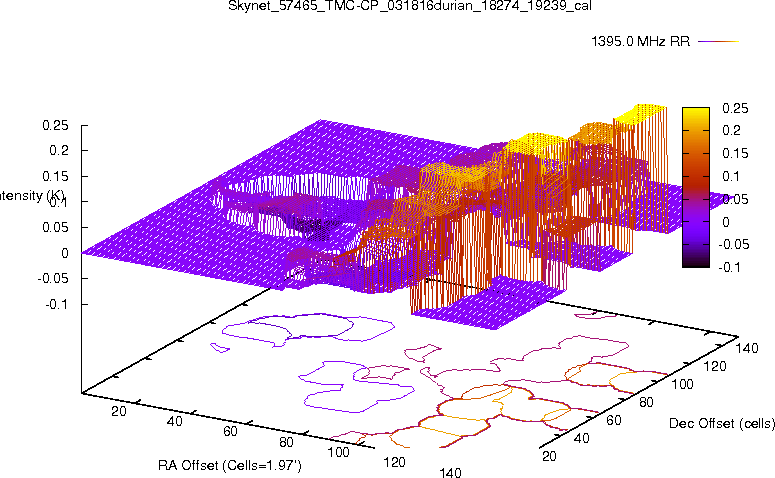Viewport: 775px width, 478px height.
Task: Select the intensity axis tick label 0.05
Action: pos(55,228)
